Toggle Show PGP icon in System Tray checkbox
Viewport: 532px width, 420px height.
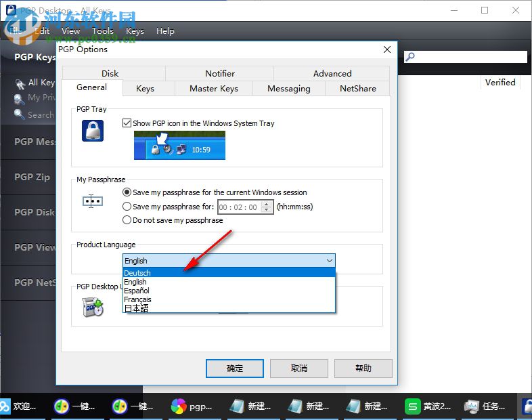point(127,123)
